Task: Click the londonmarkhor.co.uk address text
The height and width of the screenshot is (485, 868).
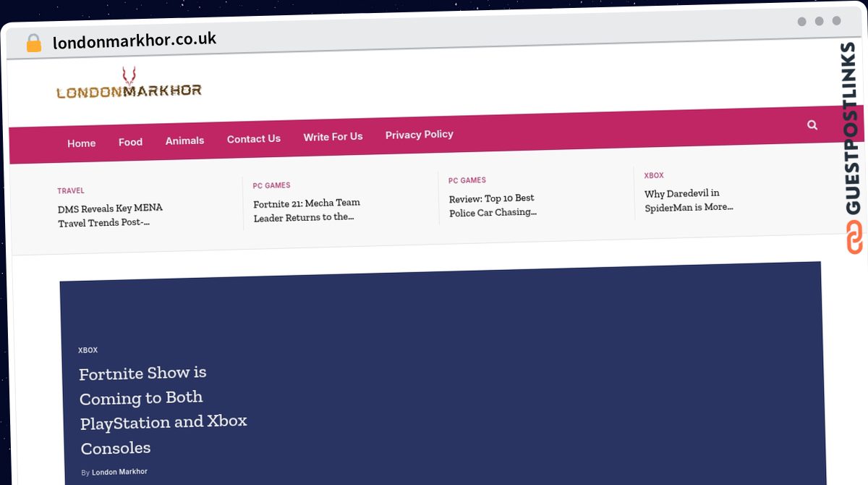Action: tap(135, 41)
